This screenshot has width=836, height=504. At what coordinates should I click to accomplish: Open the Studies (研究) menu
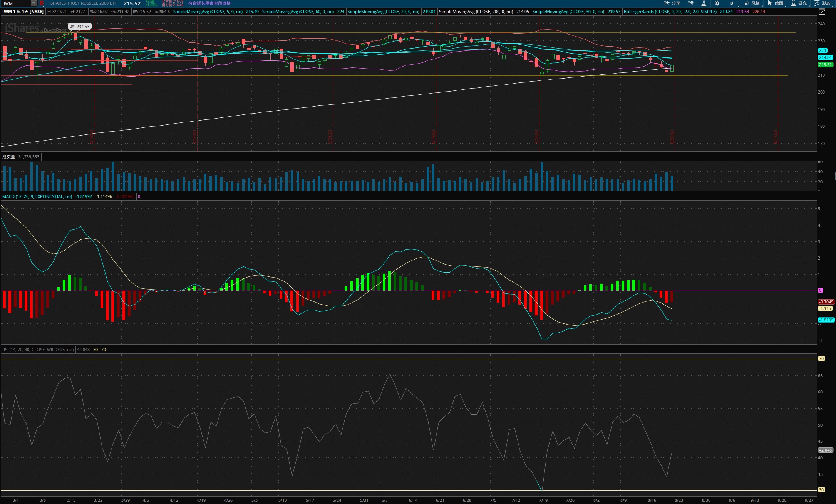(799, 3)
